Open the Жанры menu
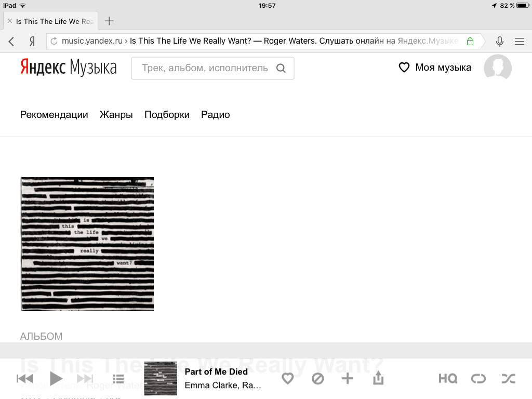The image size is (532, 399). click(116, 115)
